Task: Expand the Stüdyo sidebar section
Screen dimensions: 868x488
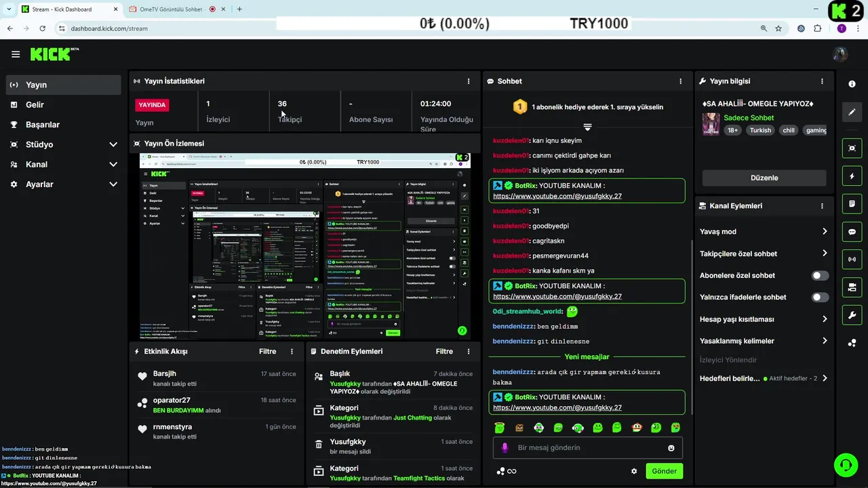Action: (63, 144)
